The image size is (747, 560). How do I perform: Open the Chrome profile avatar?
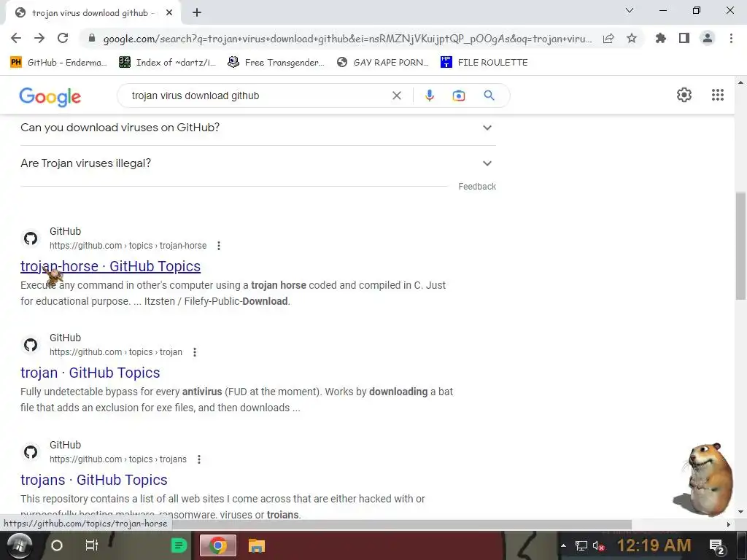(x=708, y=39)
